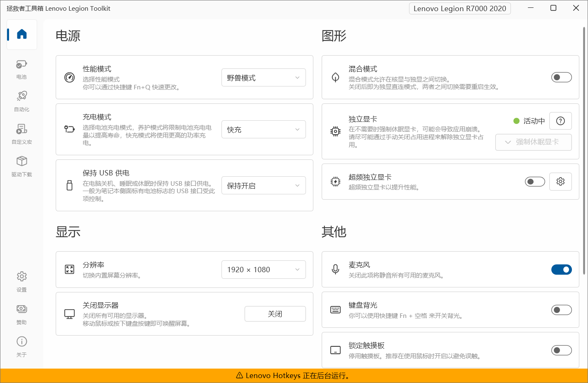Open the 快充 charging mode dropdown
Viewport: 588px width, 383px height.
click(x=263, y=129)
